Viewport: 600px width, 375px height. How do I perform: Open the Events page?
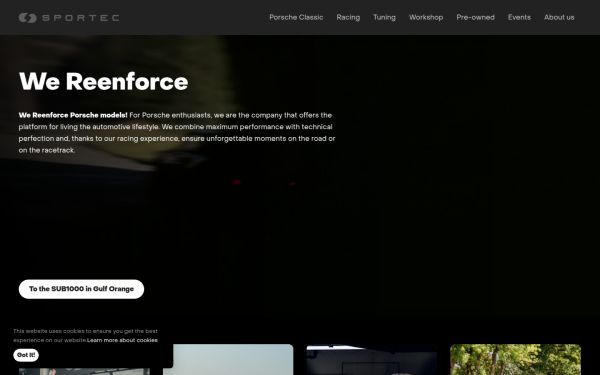click(519, 17)
